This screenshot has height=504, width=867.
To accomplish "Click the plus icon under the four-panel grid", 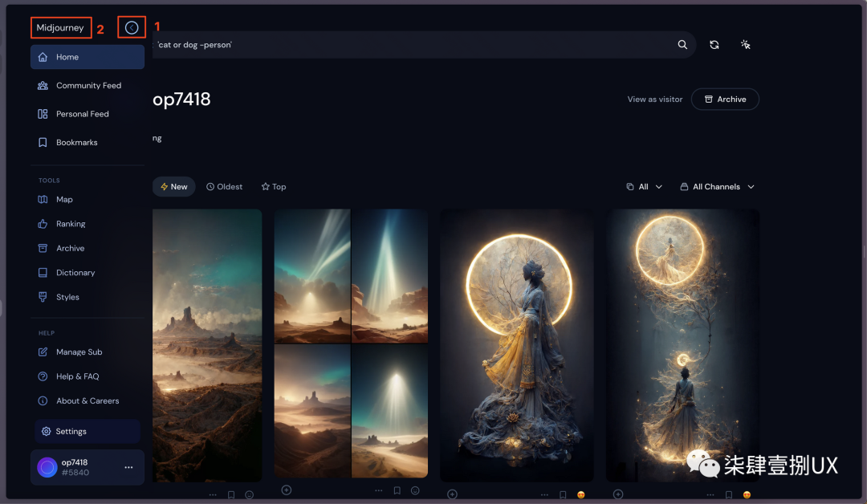I will point(287,490).
